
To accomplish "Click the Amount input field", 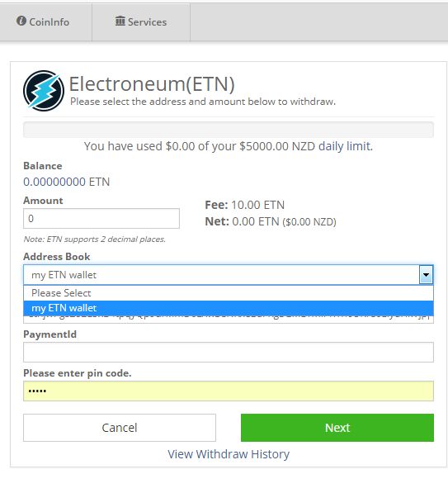I will (x=101, y=218).
